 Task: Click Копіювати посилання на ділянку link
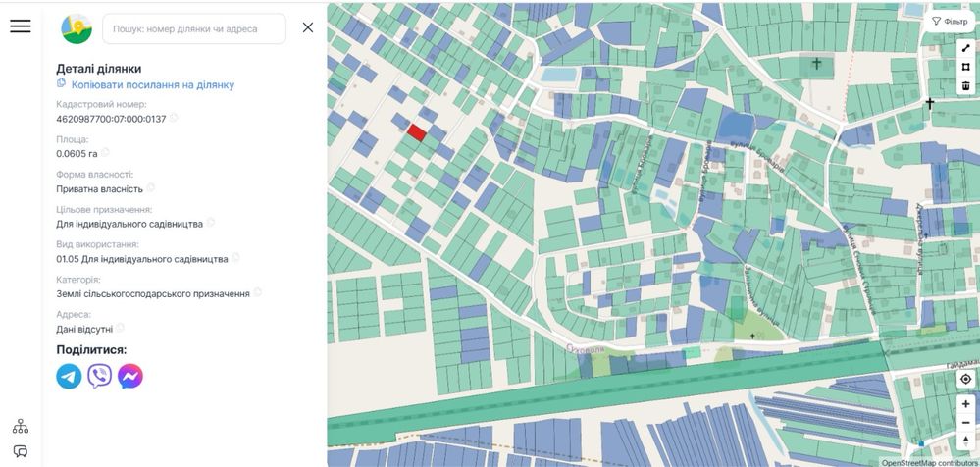coord(152,85)
